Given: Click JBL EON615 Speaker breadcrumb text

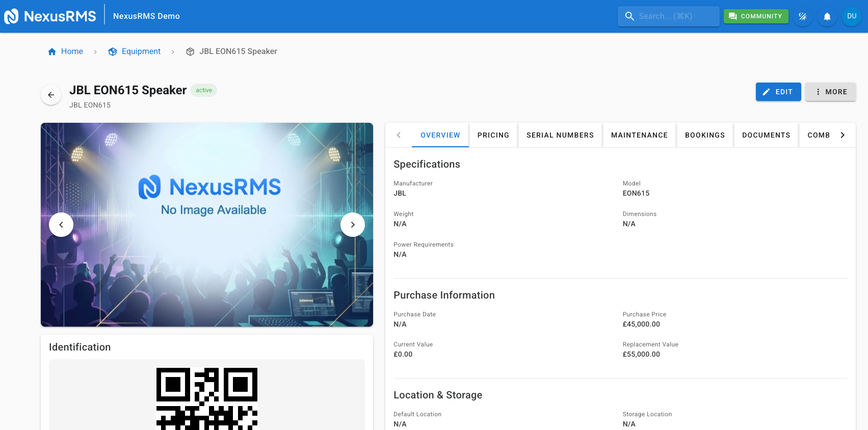Looking at the screenshot, I should tap(238, 51).
